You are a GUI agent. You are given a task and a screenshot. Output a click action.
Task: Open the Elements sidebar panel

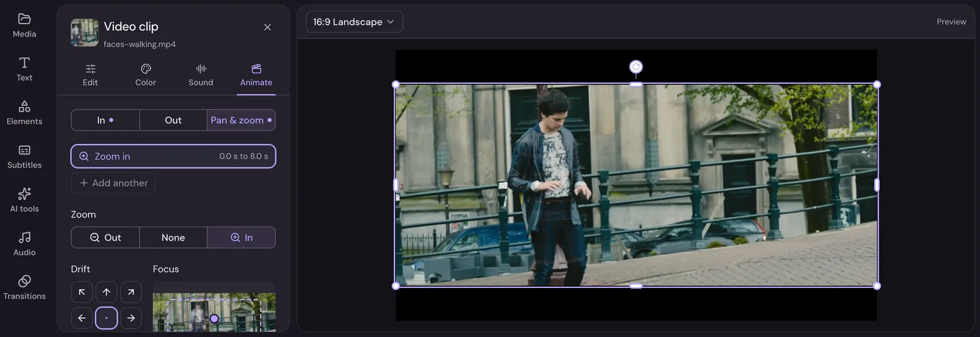tap(24, 113)
